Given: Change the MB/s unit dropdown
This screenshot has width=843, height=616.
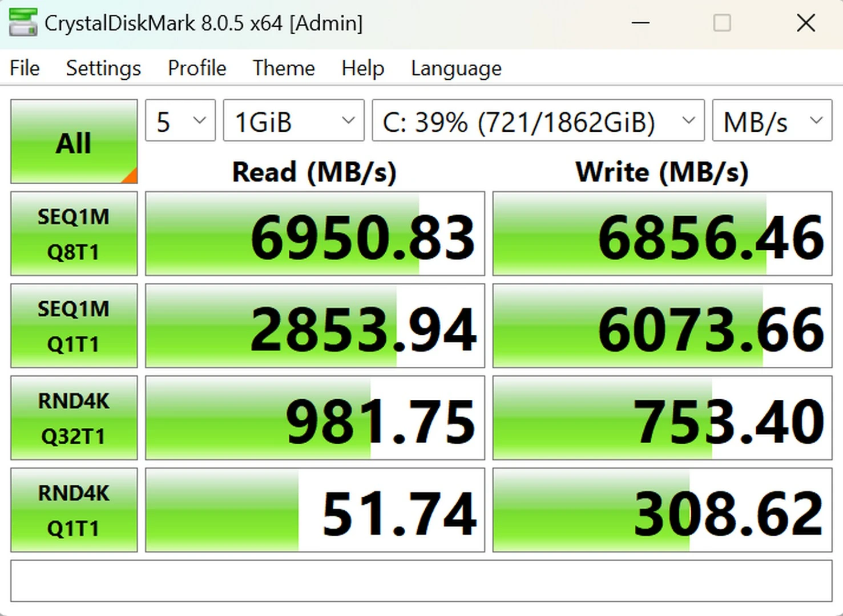Looking at the screenshot, I should point(772,121).
